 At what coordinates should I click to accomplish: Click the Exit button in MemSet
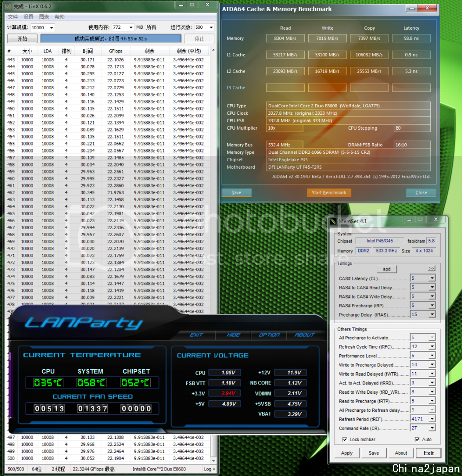pos(429,453)
